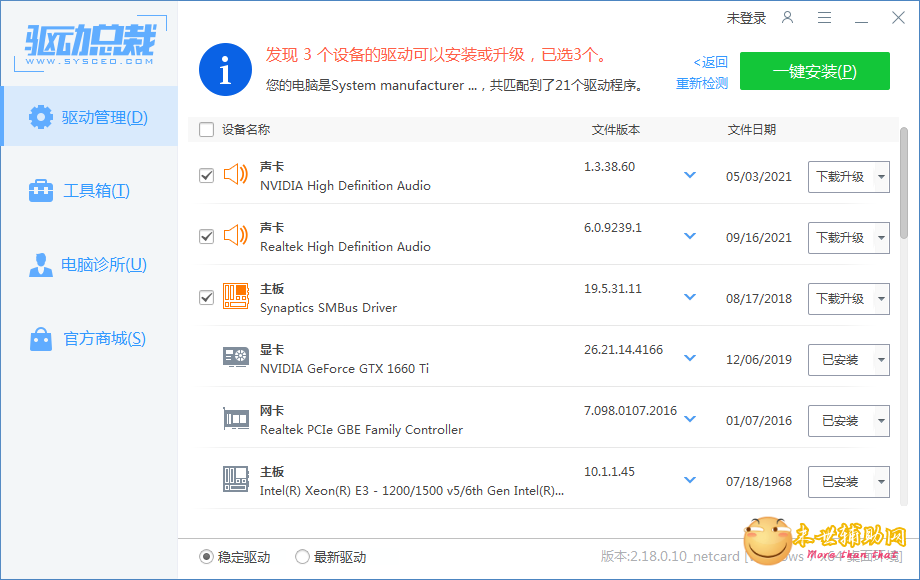Click the 未登录 login text
The width and height of the screenshot is (920, 580).
pos(746,18)
